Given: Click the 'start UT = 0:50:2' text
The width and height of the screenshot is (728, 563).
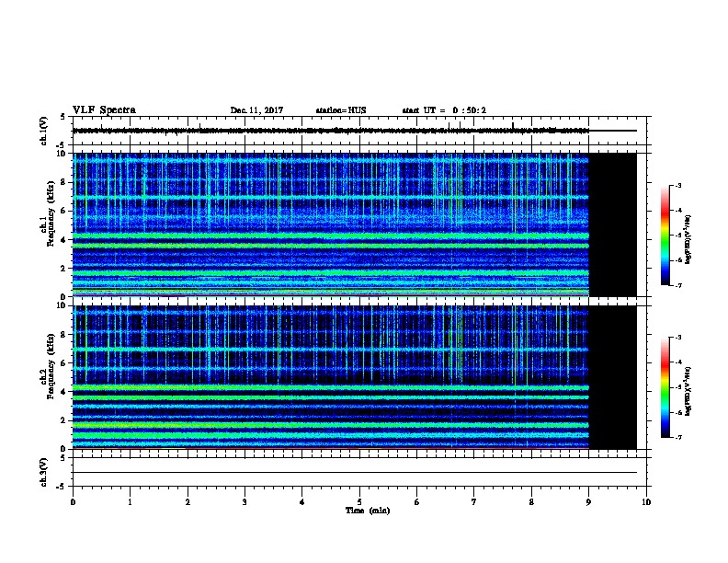Looking at the screenshot, I should (444, 110).
